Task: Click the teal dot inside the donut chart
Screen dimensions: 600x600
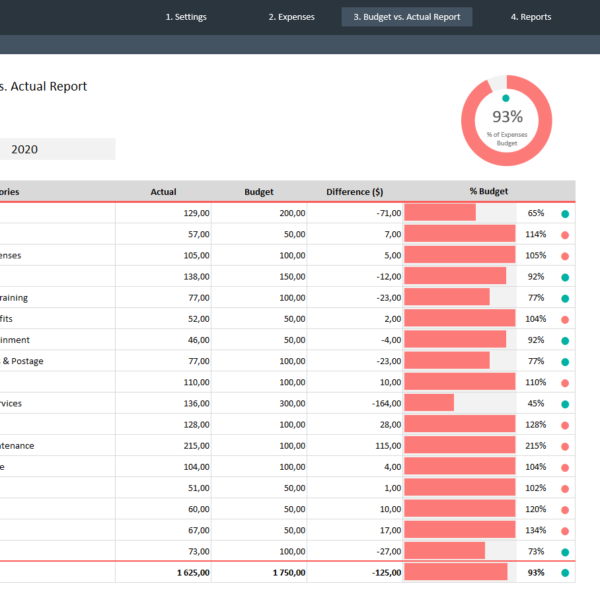Action: coord(506,98)
